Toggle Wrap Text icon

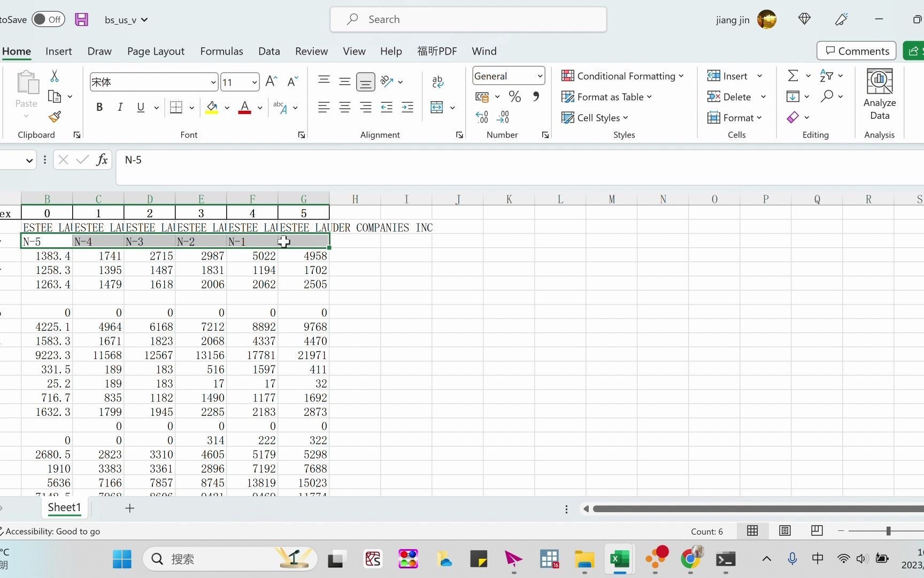click(437, 81)
